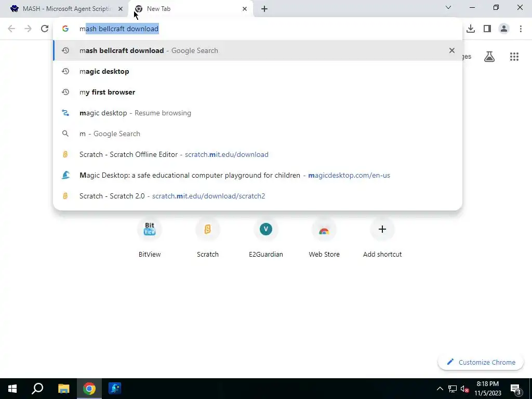
Task: Click the muted volume tray icon
Action: [464, 389]
